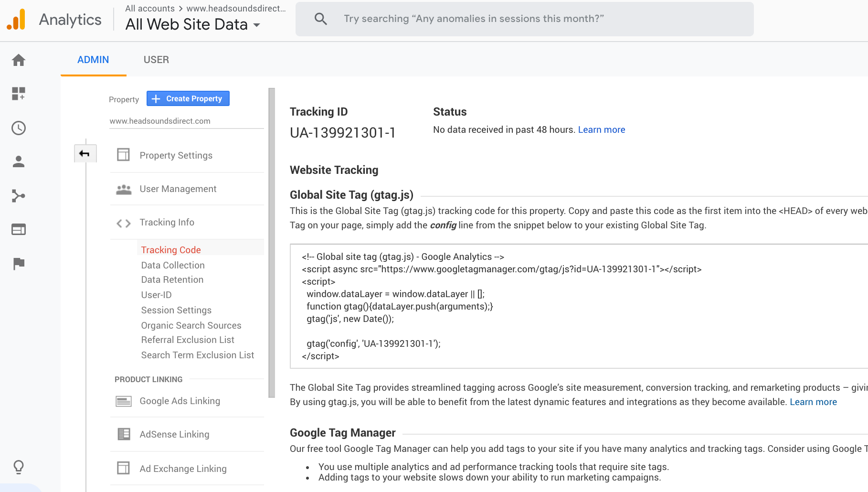Screen dimensions: 868x492
Task: Open the Home icon in sidebar
Action: pyautogui.click(x=19, y=60)
